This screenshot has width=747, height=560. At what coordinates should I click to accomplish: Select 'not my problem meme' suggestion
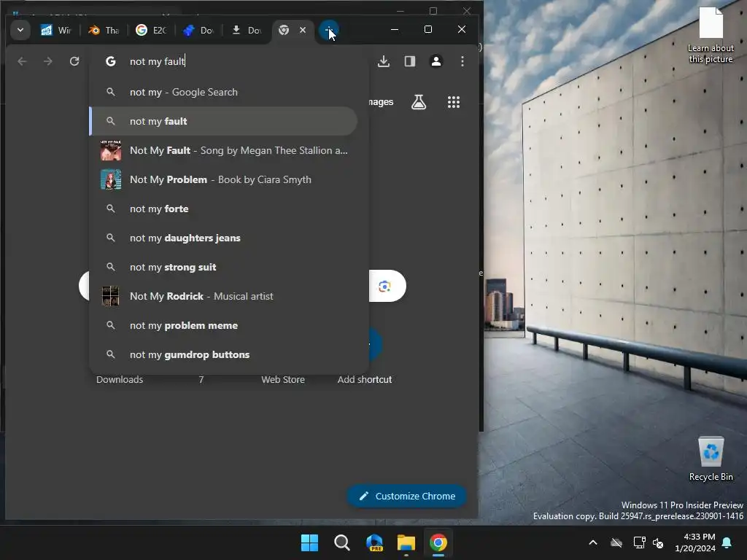click(223, 326)
